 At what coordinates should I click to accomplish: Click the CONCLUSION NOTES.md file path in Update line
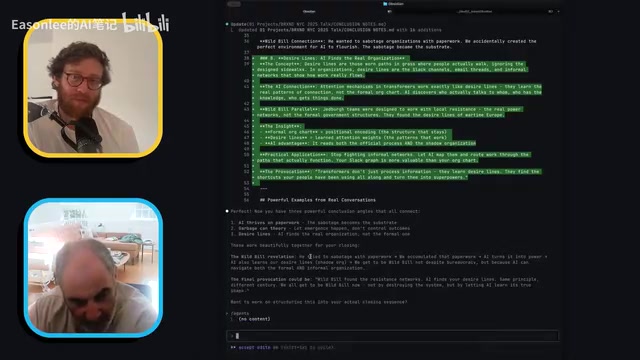point(317,24)
